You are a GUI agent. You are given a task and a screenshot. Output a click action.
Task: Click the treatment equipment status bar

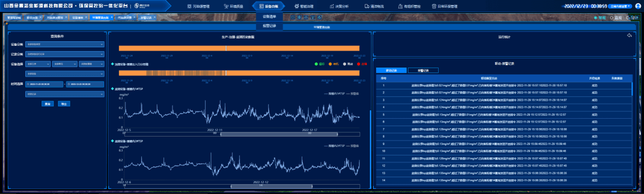coord(239,73)
